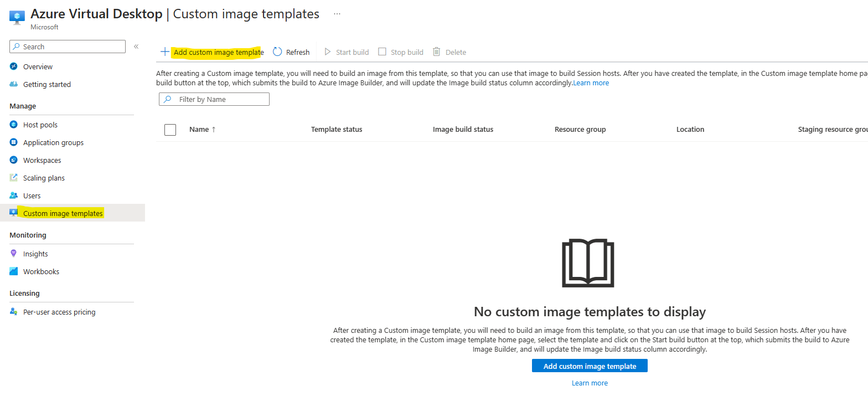Image resolution: width=868 pixels, height=396 pixels.
Task: Click the Microsoft subtitle under title
Action: click(x=44, y=27)
